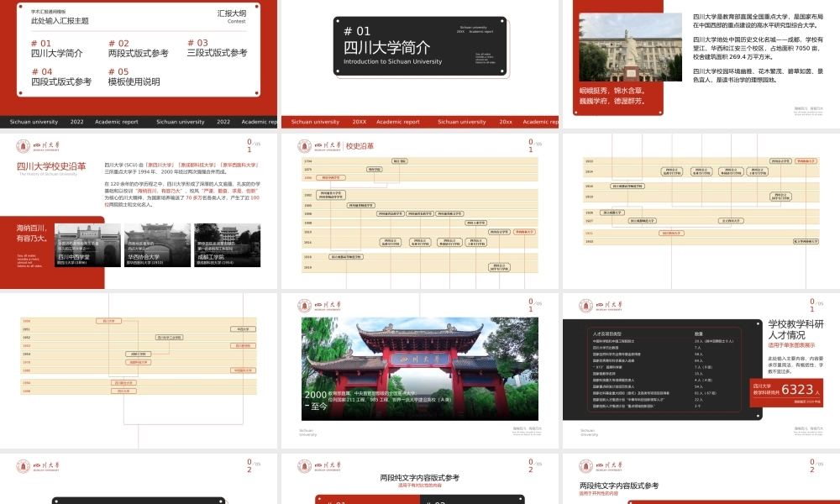Open the 汇报大纲 outline slide thumbnail
The height and width of the screenshot is (504, 840).
(x=139, y=65)
